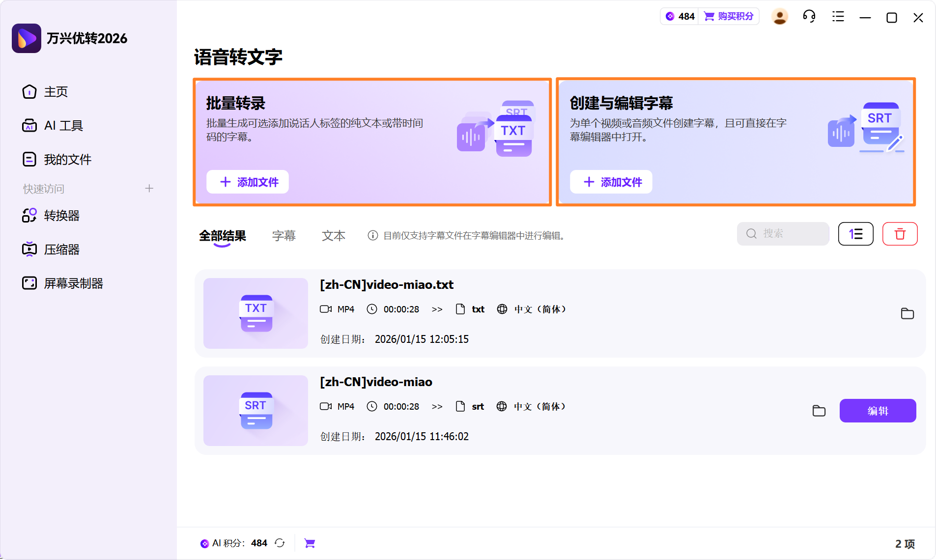
Task: Switch to the 文本 tab
Action: (333, 235)
